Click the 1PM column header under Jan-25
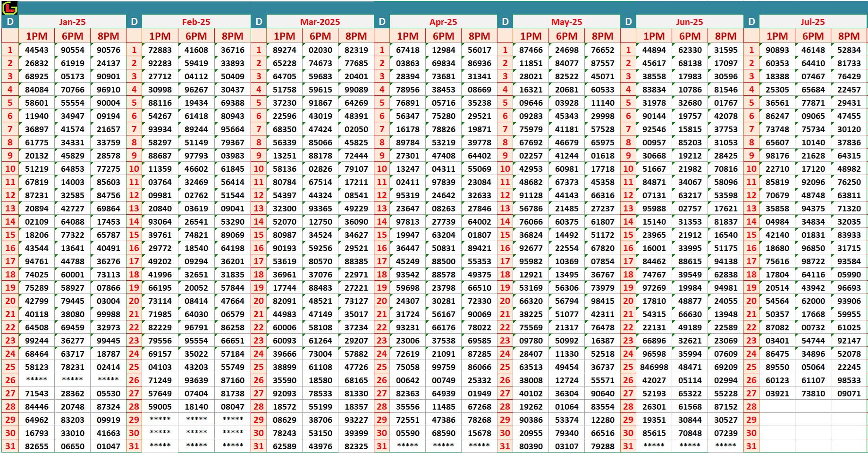 pos(37,36)
